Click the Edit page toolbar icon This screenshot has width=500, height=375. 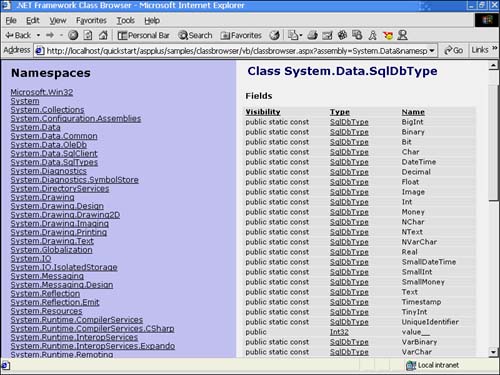pos(327,35)
